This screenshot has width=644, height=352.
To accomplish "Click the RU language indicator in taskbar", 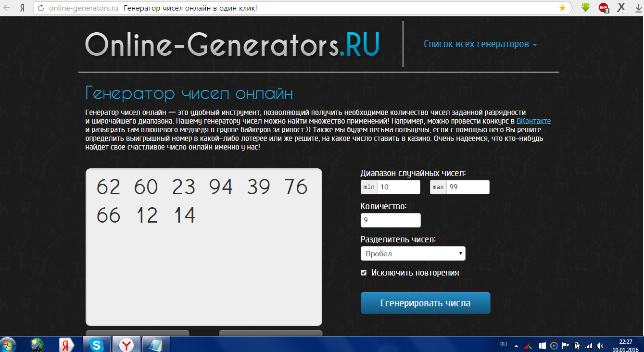I will click(x=503, y=344).
